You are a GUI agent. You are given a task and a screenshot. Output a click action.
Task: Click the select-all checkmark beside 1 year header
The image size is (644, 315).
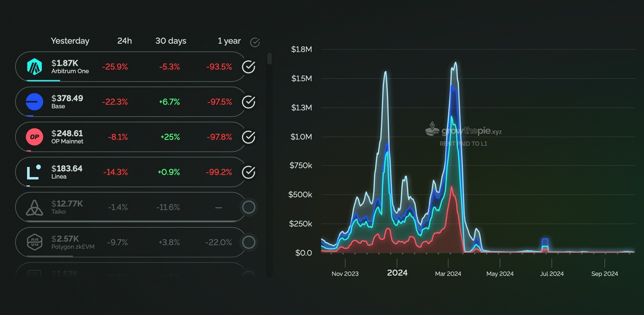click(255, 42)
